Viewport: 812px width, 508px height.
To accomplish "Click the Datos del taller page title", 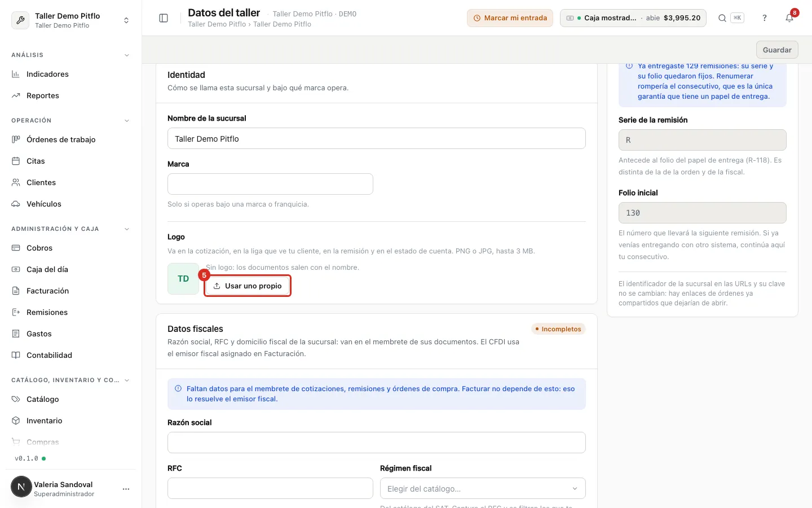I will pyautogui.click(x=224, y=13).
